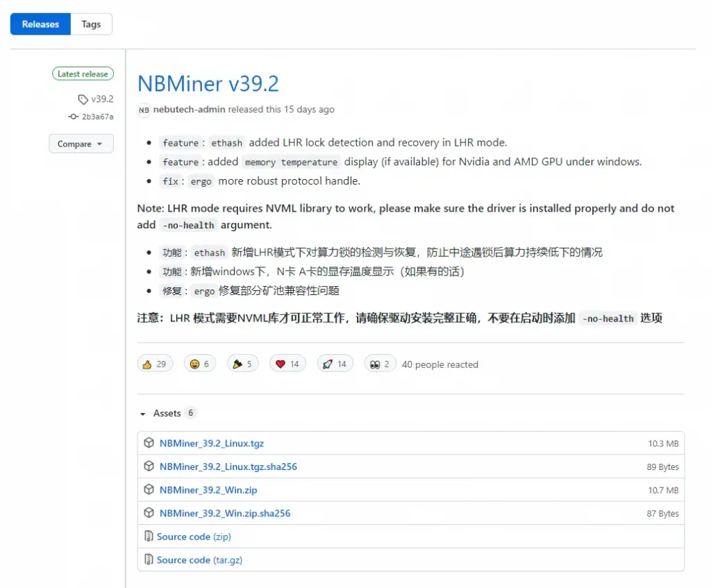The height and width of the screenshot is (588, 711).
Task: Open the Compare dropdown
Action: (81, 144)
